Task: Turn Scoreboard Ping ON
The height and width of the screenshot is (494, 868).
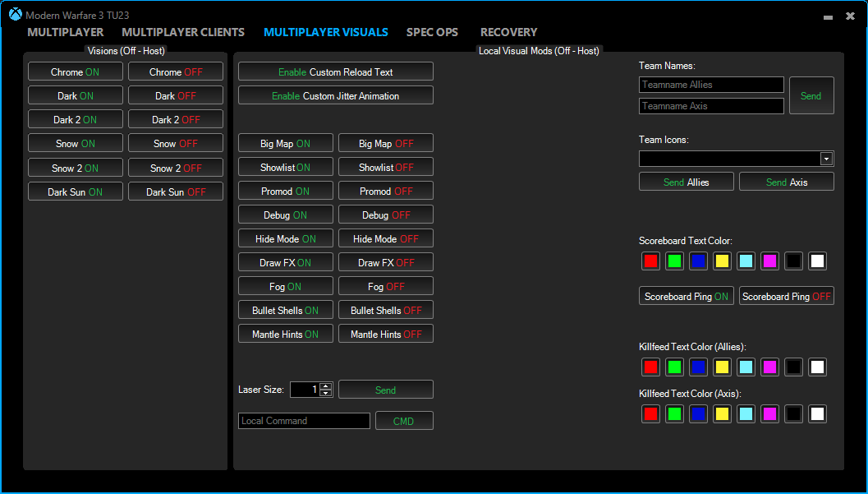Action: pos(687,296)
